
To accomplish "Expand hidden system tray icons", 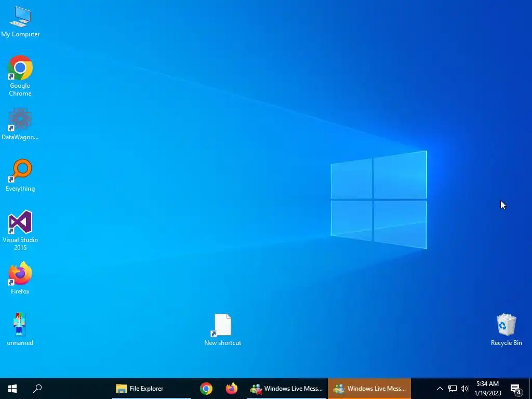I will pyautogui.click(x=440, y=389).
